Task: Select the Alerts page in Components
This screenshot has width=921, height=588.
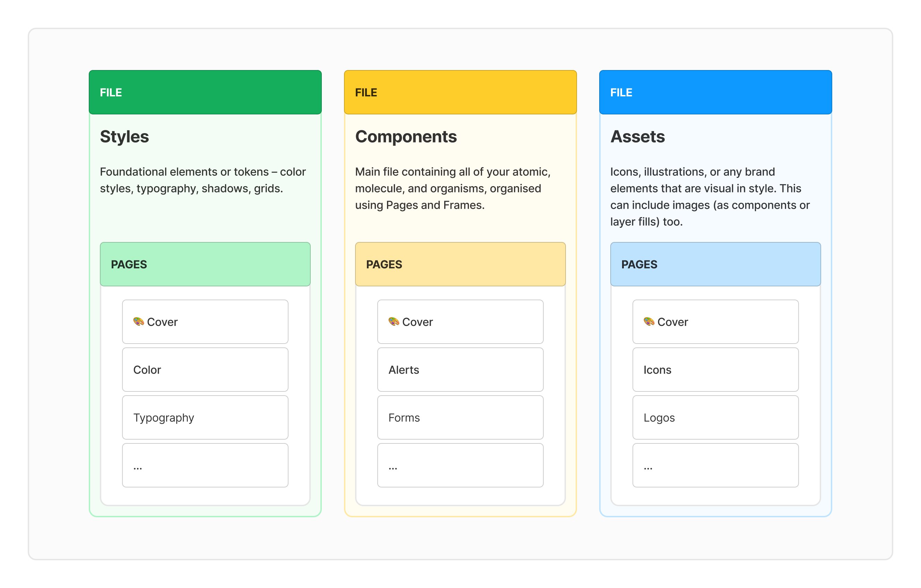Action: pos(460,370)
